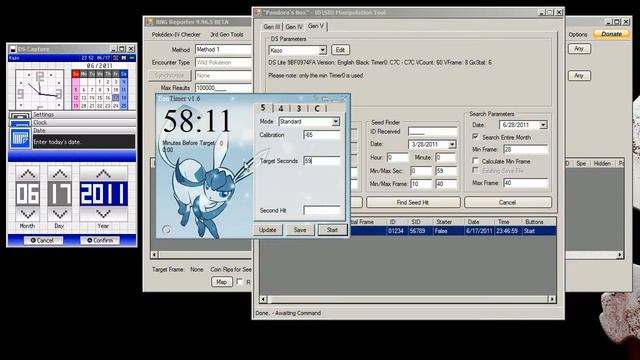Increase the year with the up arrow

(103, 173)
